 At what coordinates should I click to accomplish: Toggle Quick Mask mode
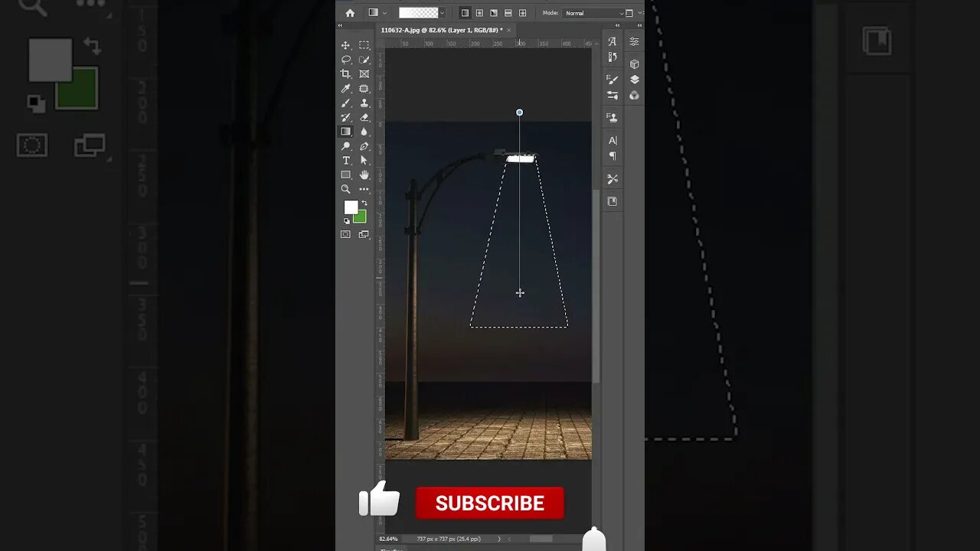coord(345,234)
